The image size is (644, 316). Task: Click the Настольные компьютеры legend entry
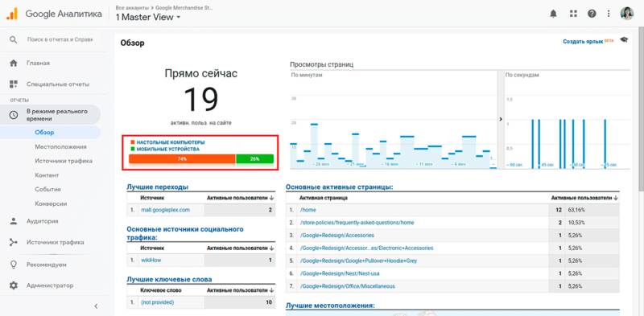coord(167,142)
